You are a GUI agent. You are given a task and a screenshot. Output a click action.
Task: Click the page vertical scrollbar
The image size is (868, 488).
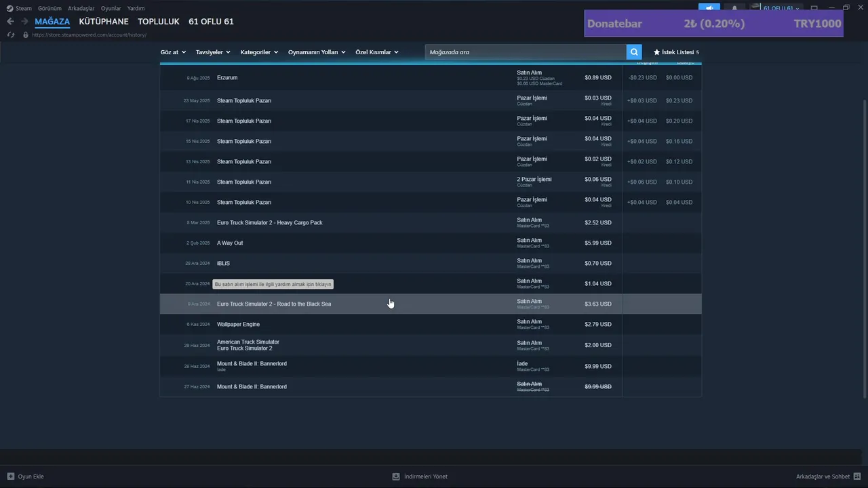pos(864,249)
